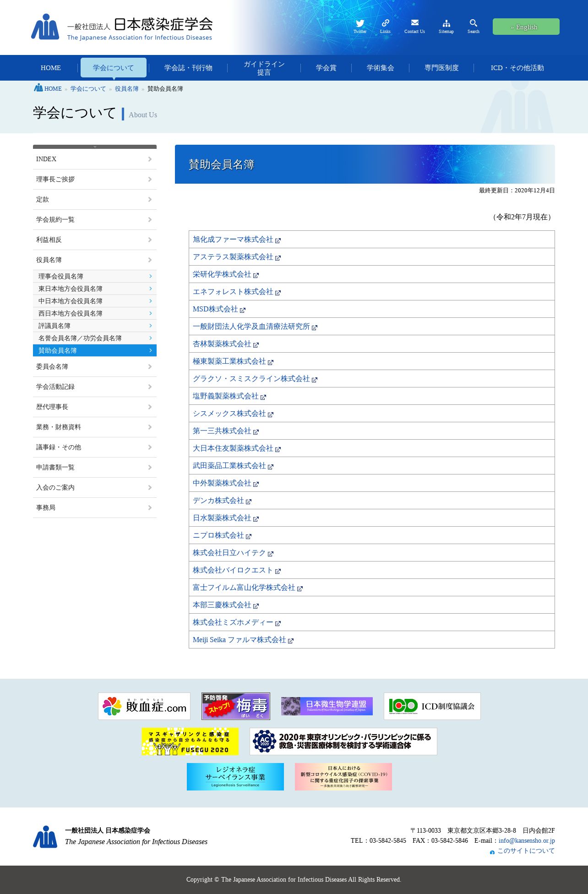Select 中日本地方会役員名簿 submenu item
588x894 pixels.
[x=95, y=301]
